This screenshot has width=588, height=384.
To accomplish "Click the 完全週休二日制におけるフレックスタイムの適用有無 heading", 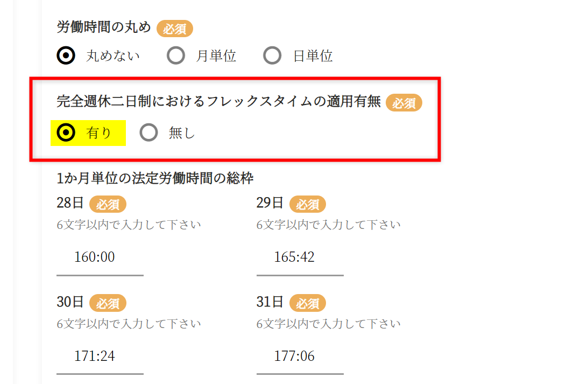I will pos(218,102).
